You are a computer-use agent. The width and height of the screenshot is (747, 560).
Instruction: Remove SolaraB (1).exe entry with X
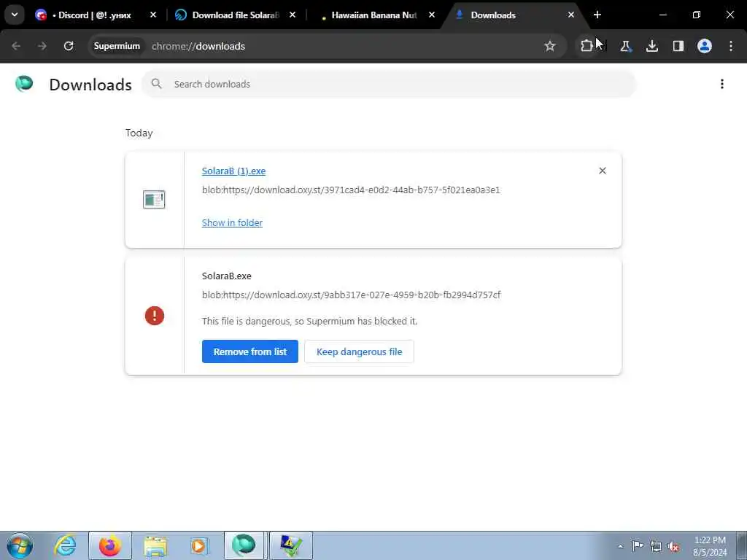pyautogui.click(x=602, y=171)
